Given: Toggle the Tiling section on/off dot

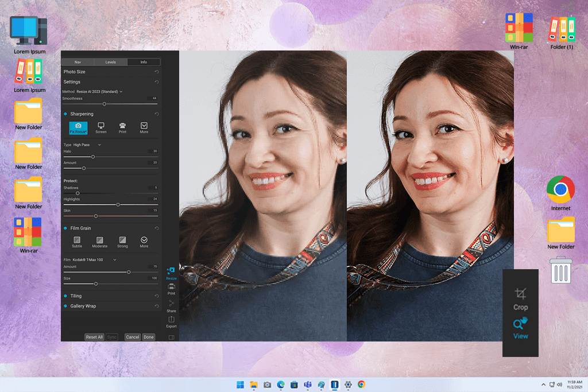Looking at the screenshot, I should (x=65, y=296).
